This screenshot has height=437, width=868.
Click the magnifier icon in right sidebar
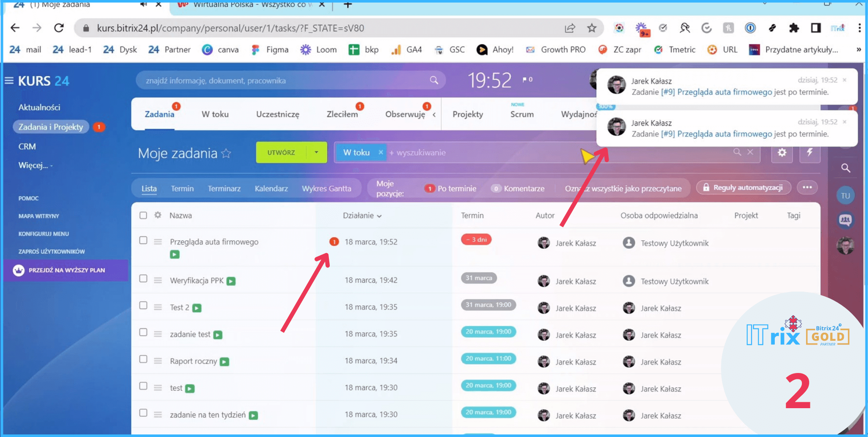point(846,168)
